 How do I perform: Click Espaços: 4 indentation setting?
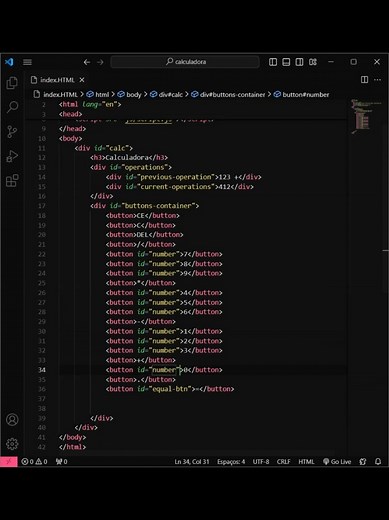(x=231, y=462)
